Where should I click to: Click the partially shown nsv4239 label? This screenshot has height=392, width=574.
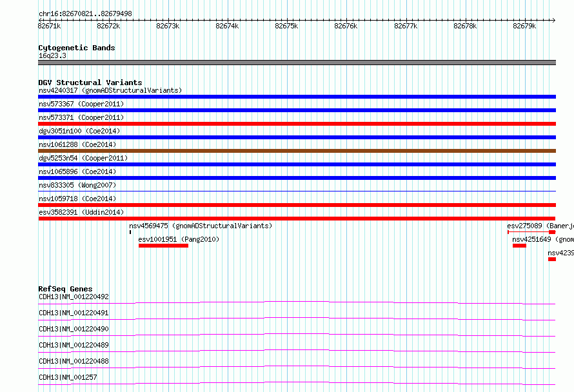coord(561,253)
